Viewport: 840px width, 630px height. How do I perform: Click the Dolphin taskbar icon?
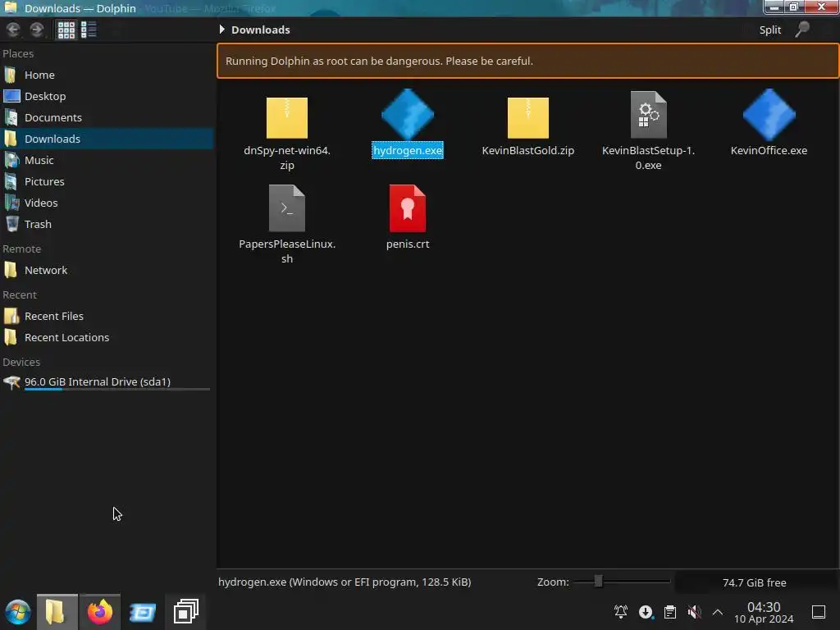pyautogui.click(x=57, y=612)
